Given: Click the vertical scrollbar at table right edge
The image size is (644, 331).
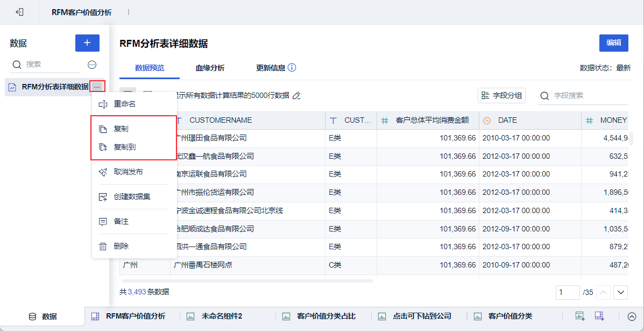Looking at the screenshot, I should click(x=631, y=138).
